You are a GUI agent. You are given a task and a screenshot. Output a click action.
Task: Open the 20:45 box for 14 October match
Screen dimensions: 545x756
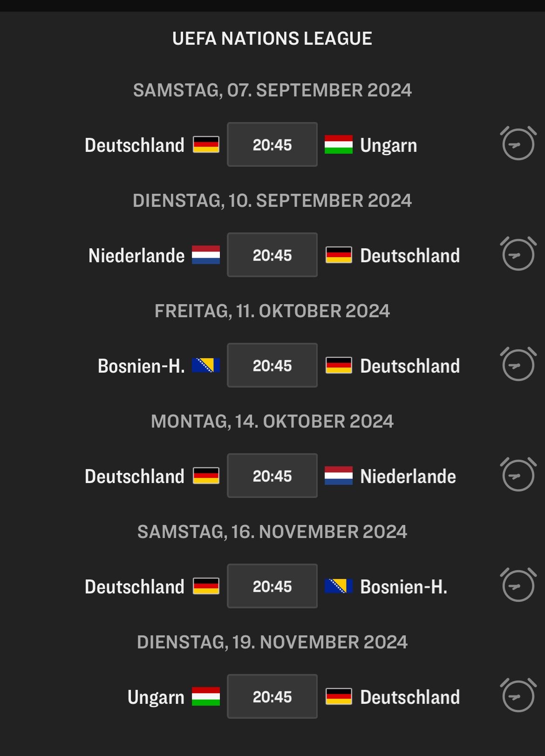pos(272,476)
